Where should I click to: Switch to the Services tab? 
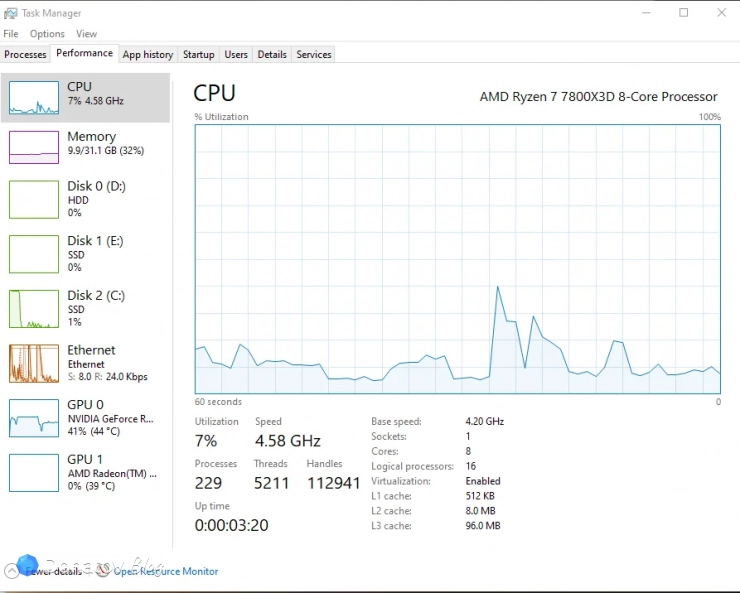[x=314, y=55]
